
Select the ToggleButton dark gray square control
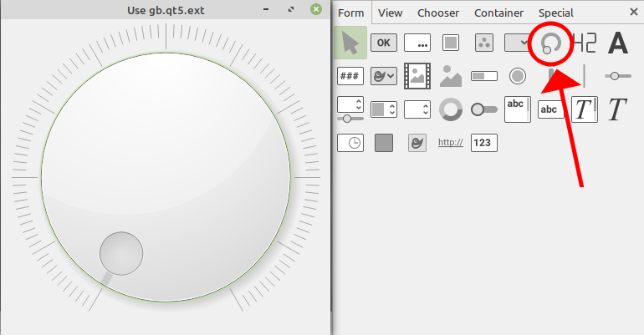[x=384, y=143]
